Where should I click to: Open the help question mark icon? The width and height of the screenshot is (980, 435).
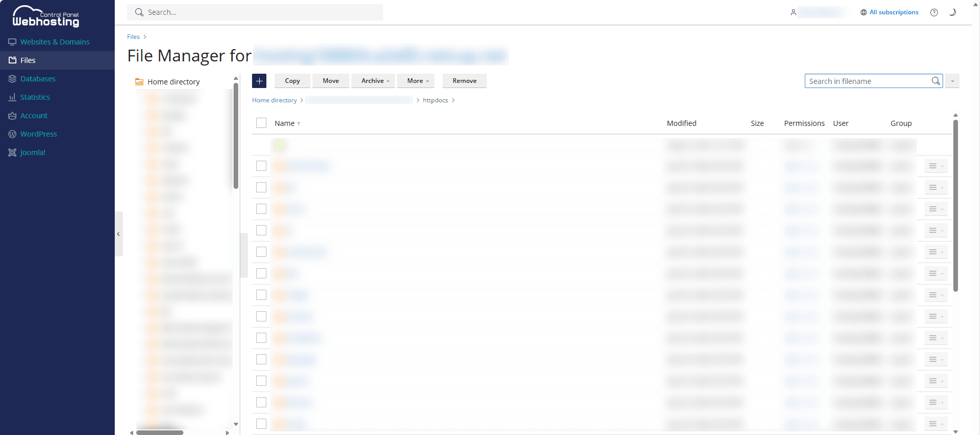tap(934, 12)
